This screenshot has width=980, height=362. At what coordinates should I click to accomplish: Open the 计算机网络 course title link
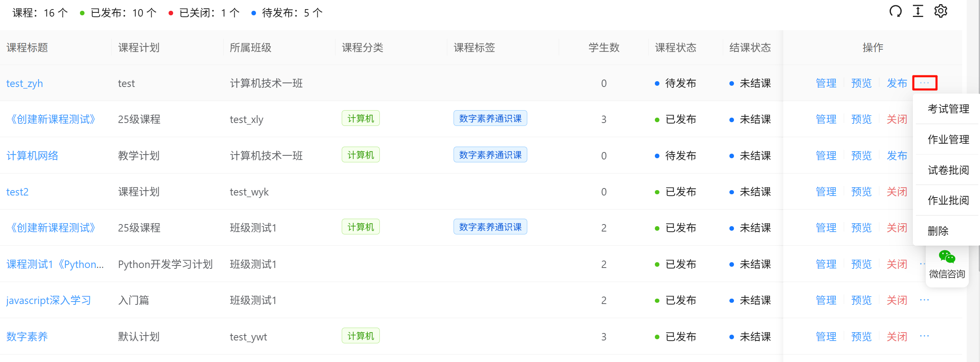[x=32, y=156]
